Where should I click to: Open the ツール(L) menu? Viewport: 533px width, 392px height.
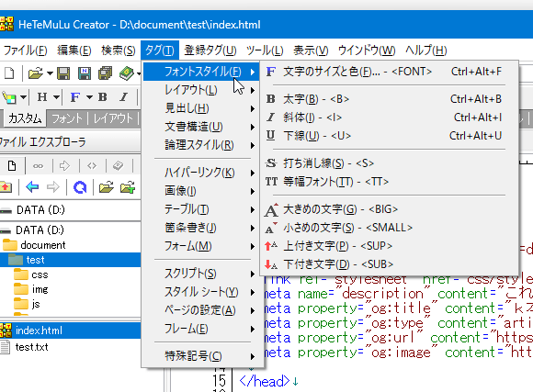pyautogui.click(x=265, y=50)
